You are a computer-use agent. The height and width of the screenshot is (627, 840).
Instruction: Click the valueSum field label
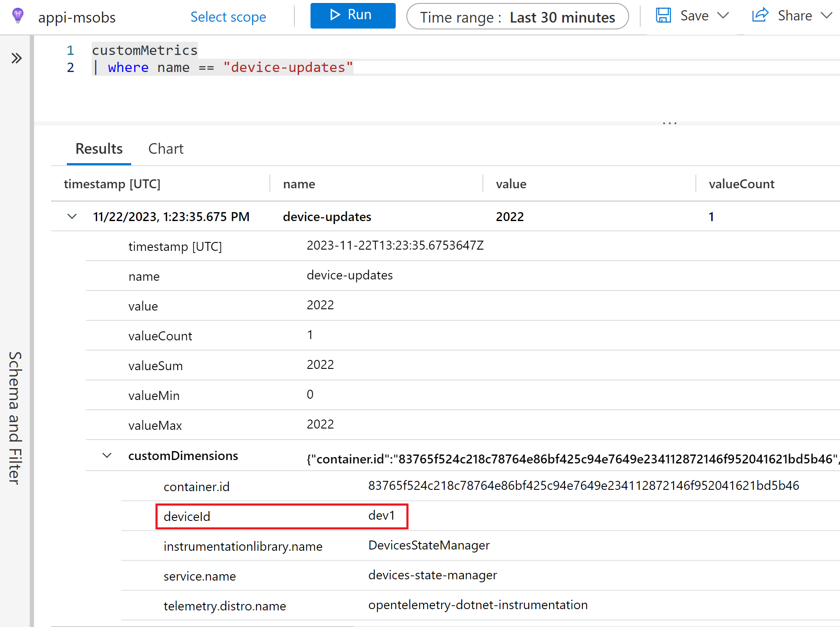(155, 366)
